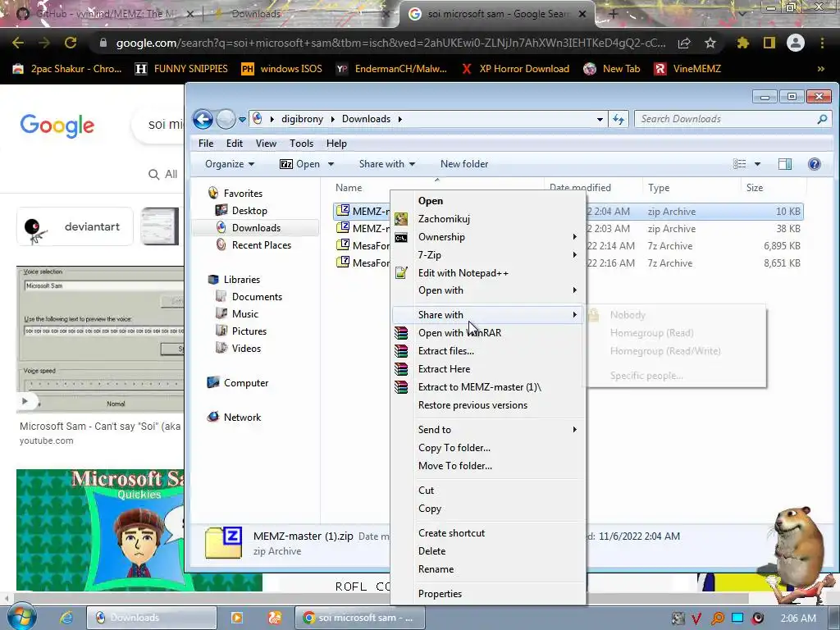The height and width of the screenshot is (630, 840).
Task: Expand the Open with submenu
Action: point(487,290)
